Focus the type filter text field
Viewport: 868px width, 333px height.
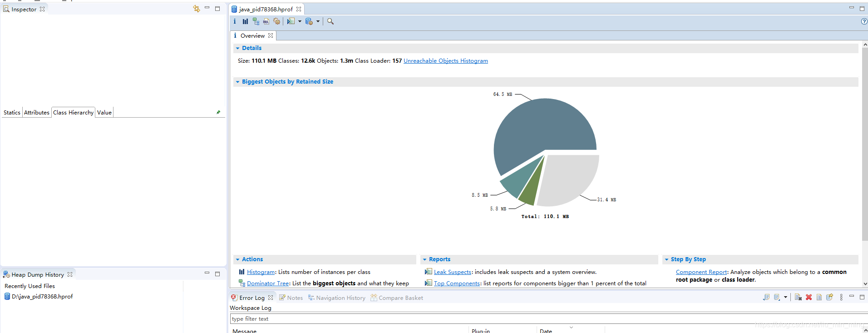point(548,318)
